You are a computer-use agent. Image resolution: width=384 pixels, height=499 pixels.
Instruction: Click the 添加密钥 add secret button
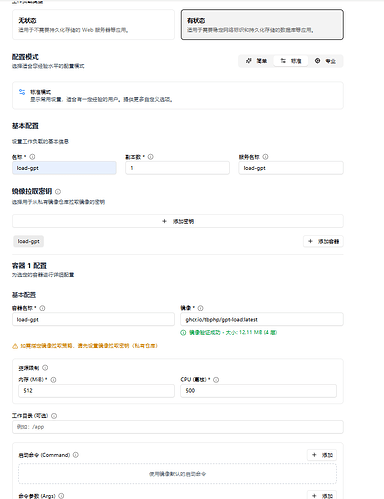pyautogui.click(x=178, y=221)
